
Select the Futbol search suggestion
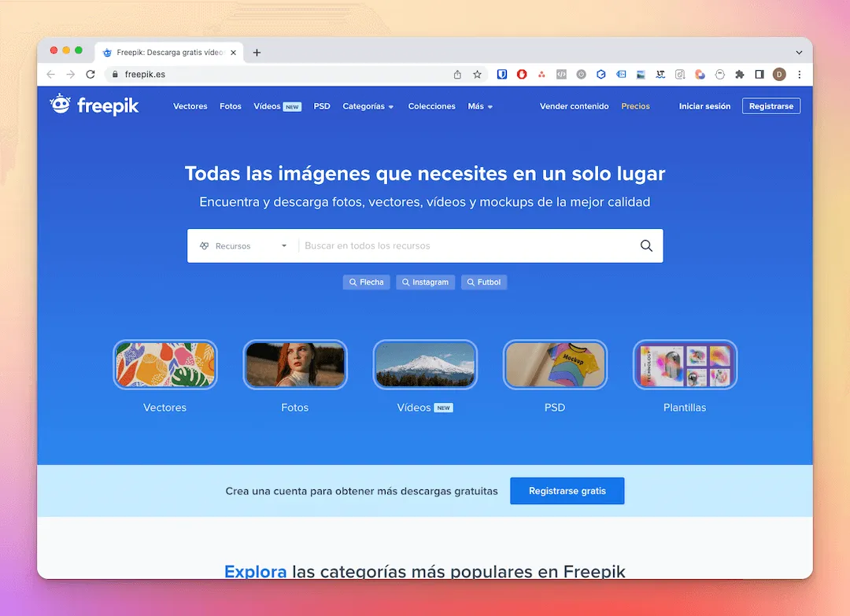484,282
